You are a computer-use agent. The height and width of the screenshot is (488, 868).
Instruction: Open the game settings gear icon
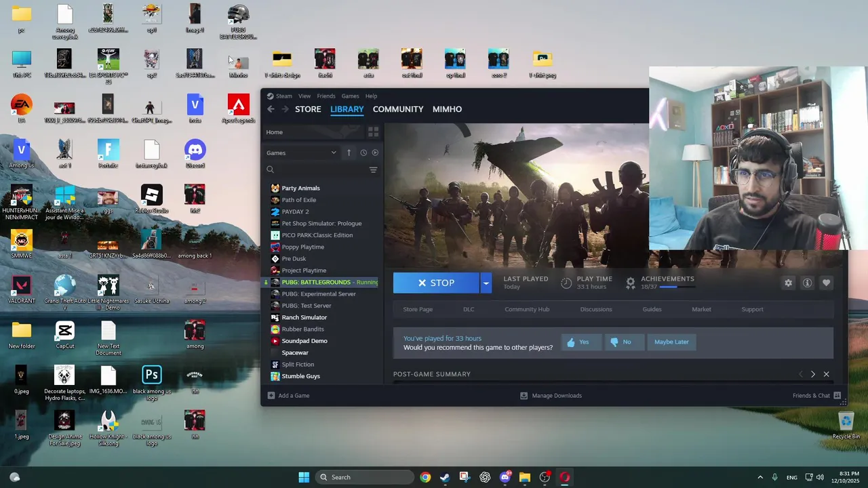tap(788, 283)
